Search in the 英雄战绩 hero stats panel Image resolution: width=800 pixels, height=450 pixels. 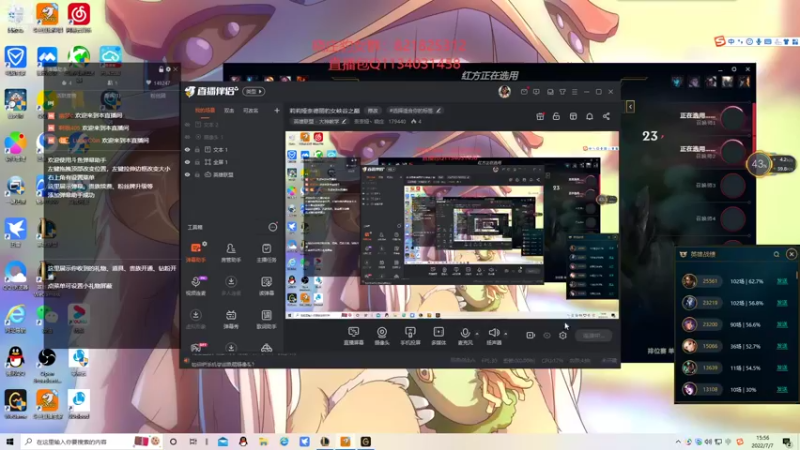pyautogui.click(x=776, y=254)
